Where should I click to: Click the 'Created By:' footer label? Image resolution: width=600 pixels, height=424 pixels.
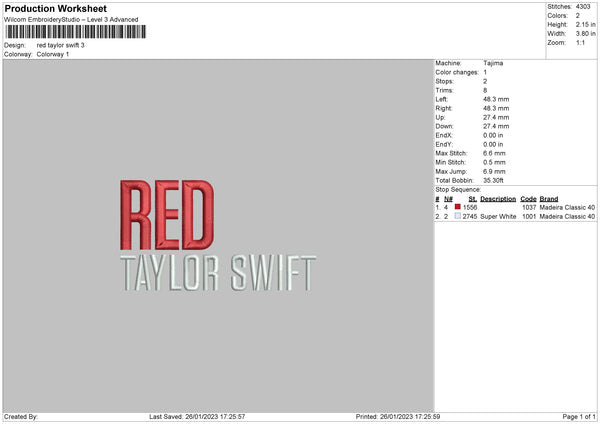click(x=21, y=417)
